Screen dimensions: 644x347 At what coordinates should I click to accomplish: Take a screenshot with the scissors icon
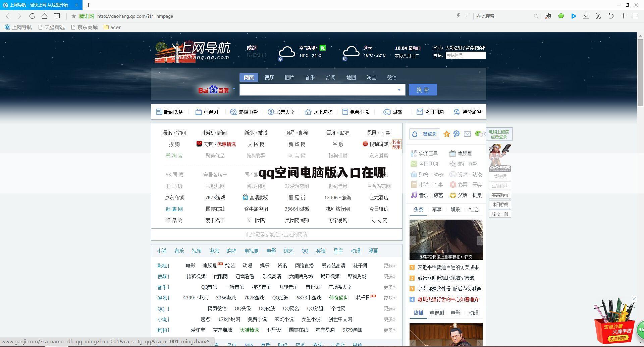click(598, 16)
